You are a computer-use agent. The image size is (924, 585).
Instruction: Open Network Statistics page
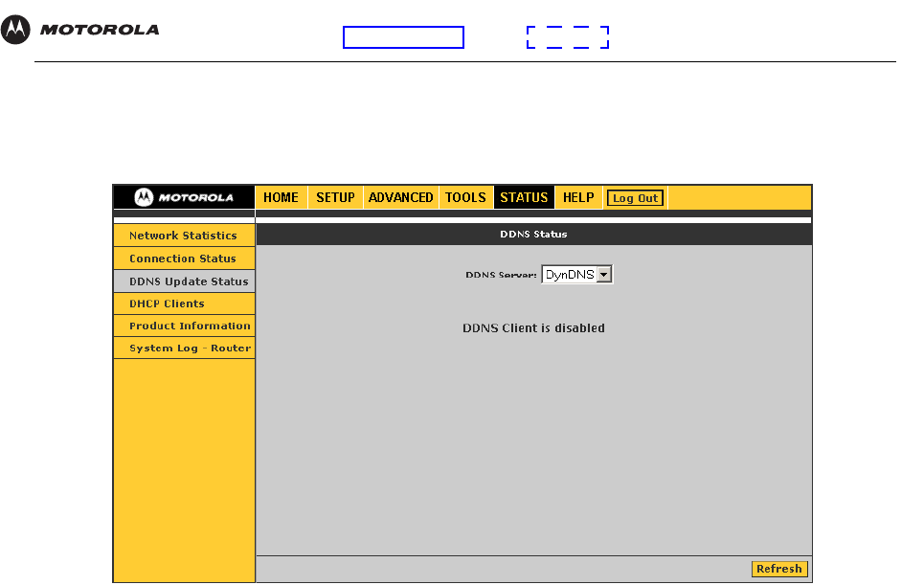(x=184, y=236)
